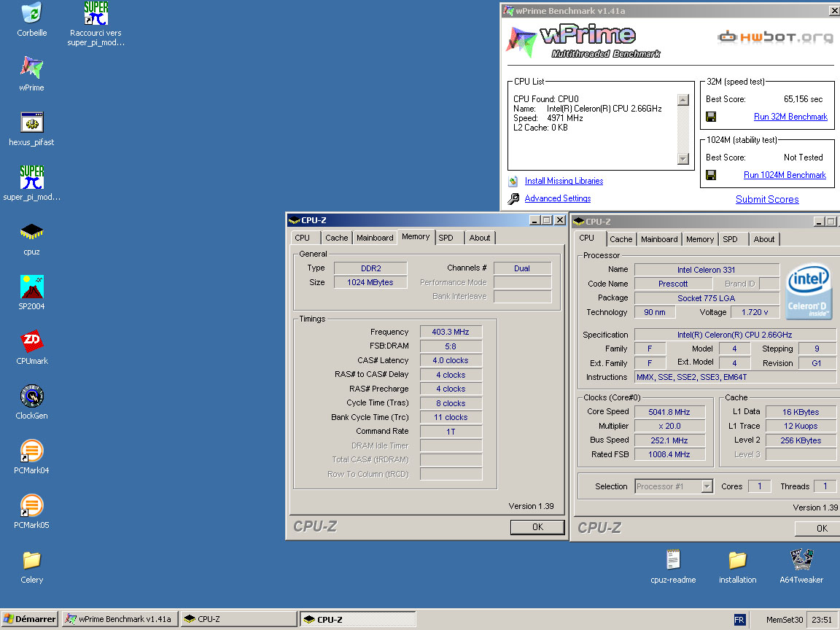Click OK in the CPU-Z Memory window
This screenshot has height=630, width=840.
coord(537,527)
